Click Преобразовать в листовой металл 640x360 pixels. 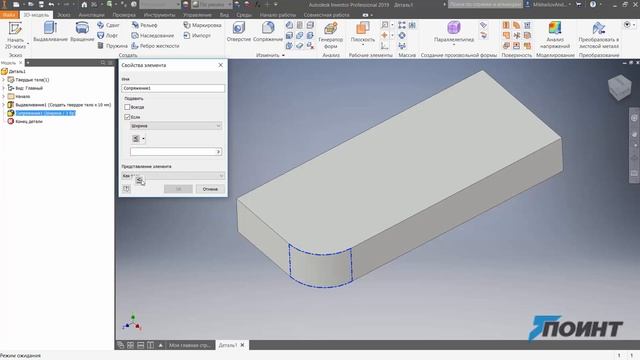[x=599, y=36]
